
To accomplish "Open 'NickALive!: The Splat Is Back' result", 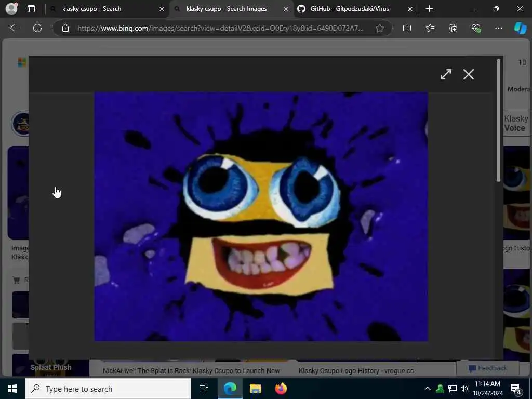I will click(191, 371).
